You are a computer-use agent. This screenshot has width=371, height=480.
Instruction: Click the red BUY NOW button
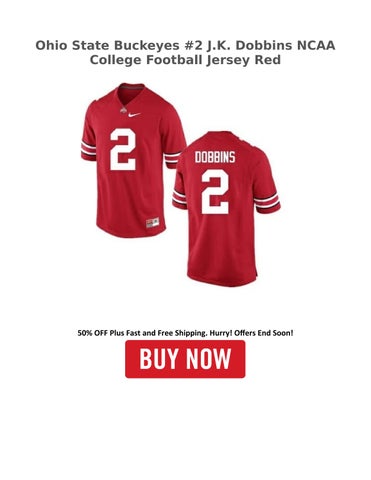point(185,359)
